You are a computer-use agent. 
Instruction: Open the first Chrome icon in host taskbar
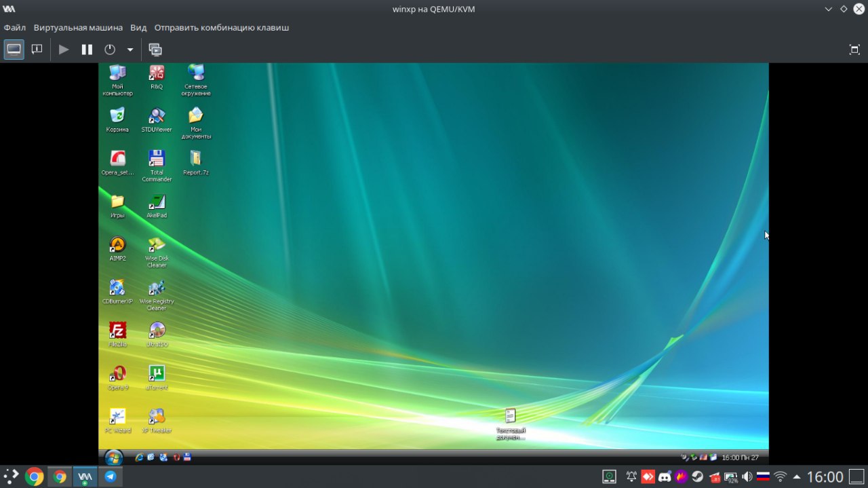tap(34, 477)
